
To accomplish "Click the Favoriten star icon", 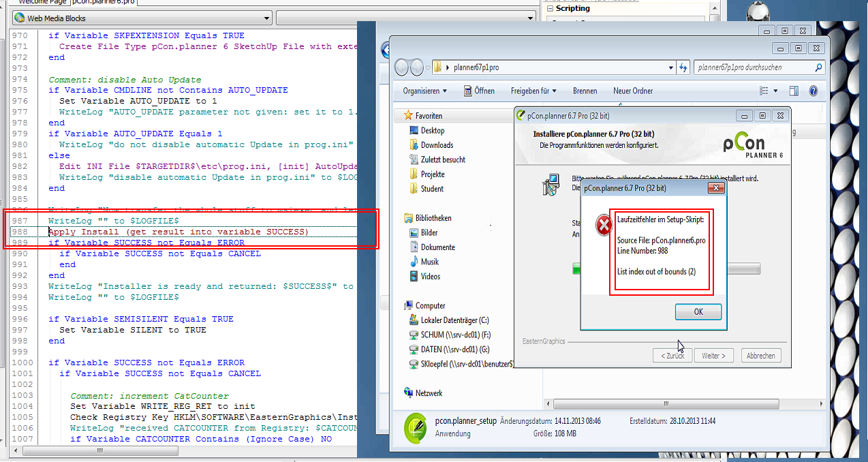I will coord(408,116).
